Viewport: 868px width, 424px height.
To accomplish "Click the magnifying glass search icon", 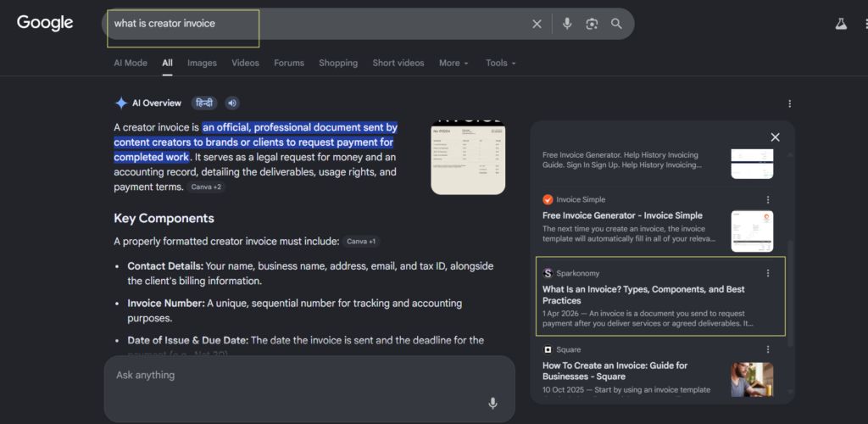I will click(616, 24).
